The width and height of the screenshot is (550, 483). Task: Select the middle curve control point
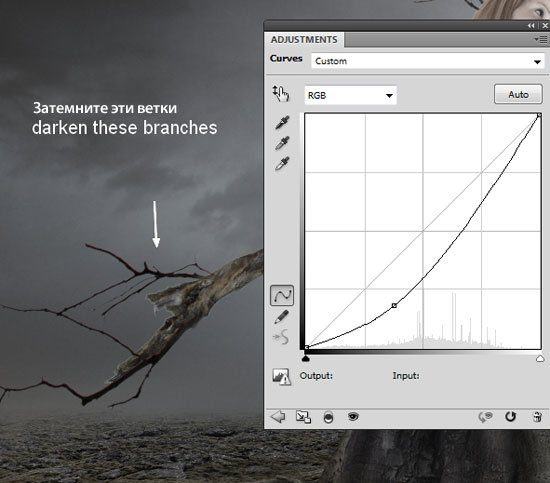(394, 306)
